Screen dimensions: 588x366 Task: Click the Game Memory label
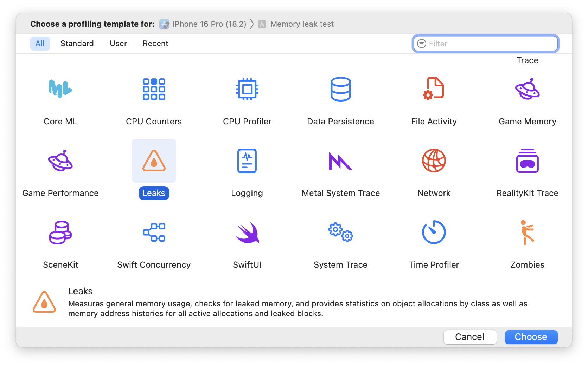pyautogui.click(x=528, y=122)
